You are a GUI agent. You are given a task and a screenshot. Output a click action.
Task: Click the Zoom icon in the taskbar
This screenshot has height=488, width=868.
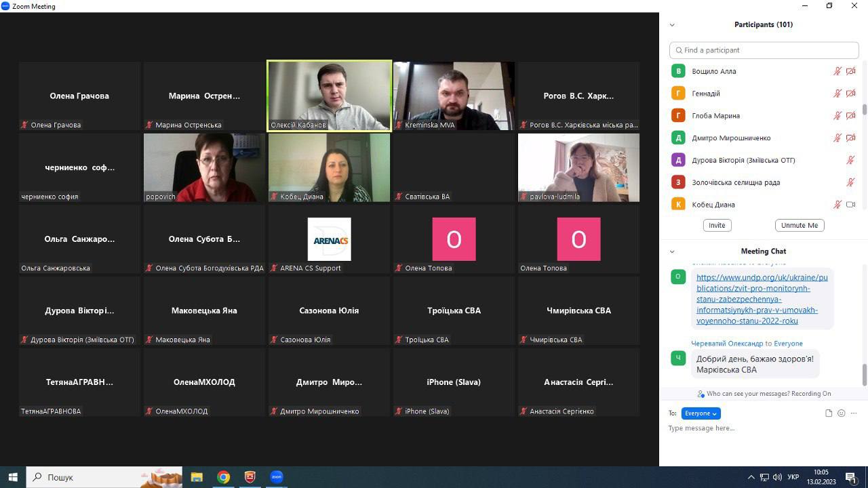pyautogui.click(x=277, y=477)
